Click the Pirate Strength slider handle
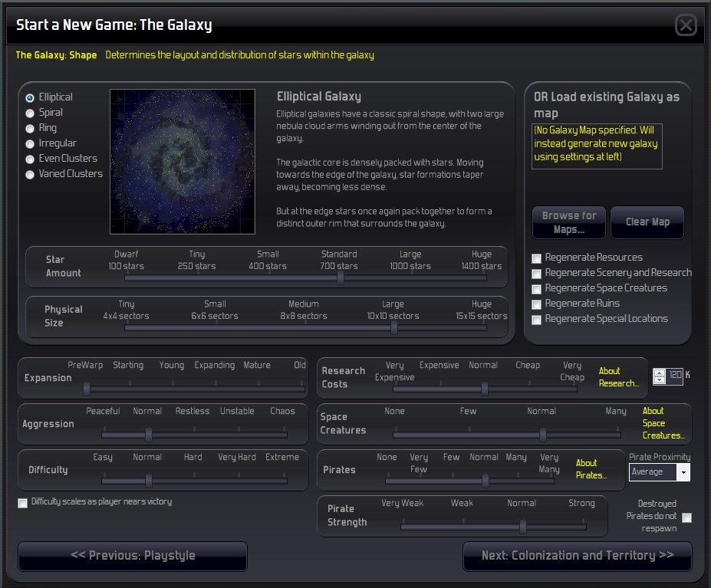 (x=523, y=527)
